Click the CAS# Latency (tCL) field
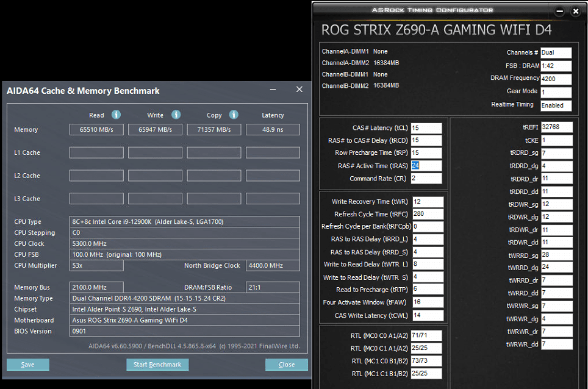This screenshot has width=588, height=389. 426,128
